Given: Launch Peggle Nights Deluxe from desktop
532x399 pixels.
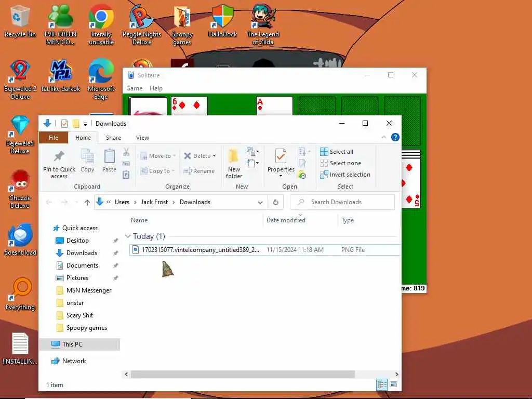Looking at the screenshot, I should click(141, 25).
